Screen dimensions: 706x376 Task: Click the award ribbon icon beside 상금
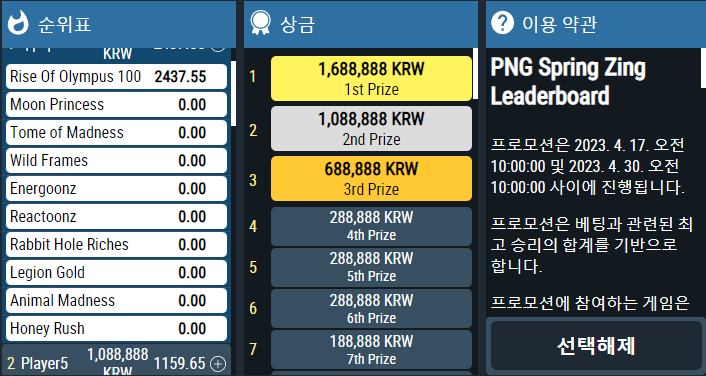click(261, 23)
